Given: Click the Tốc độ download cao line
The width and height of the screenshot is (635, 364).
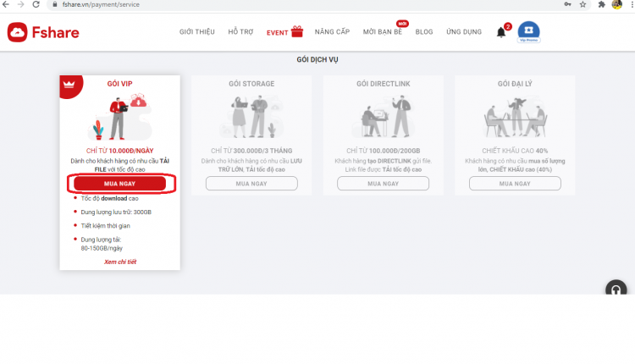Looking at the screenshot, I should point(109,198).
